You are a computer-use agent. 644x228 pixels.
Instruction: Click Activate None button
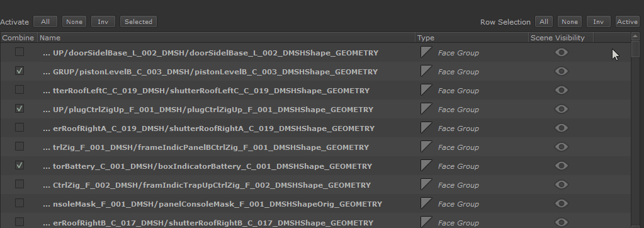click(x=74, y=22)
